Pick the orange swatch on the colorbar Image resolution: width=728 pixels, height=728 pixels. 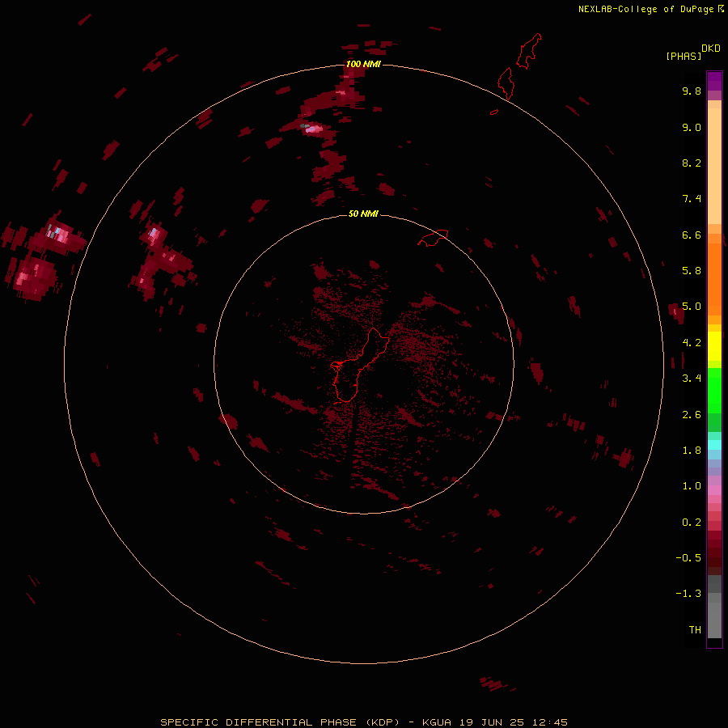coord(714,278)
